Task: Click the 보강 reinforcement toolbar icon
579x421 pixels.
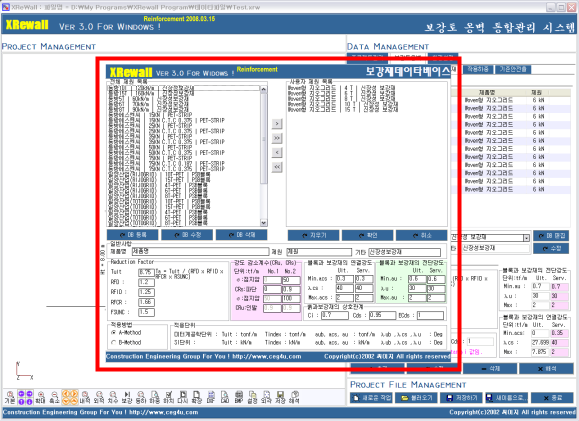Action: click(x=127, y=397)
